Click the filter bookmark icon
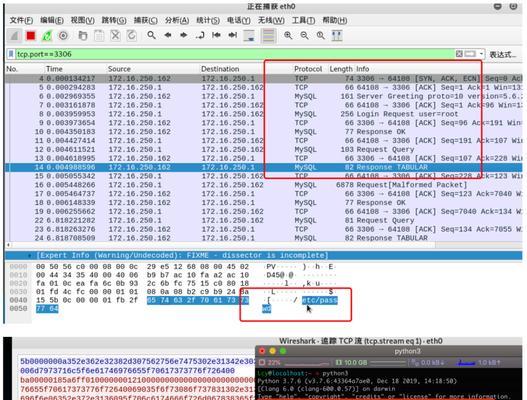The height and width of the screenshot is (400, 527). pyautogui.click(x=11, y=54)
